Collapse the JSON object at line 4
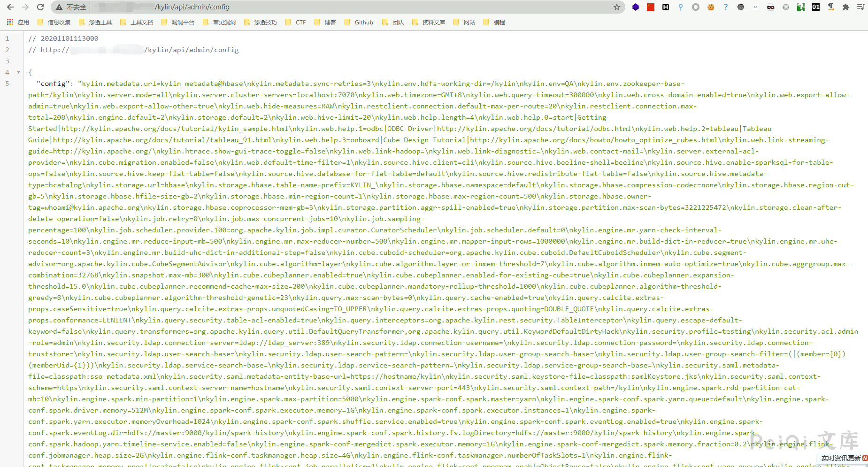Viewport: 868px width, 467px height. point(19,72)
